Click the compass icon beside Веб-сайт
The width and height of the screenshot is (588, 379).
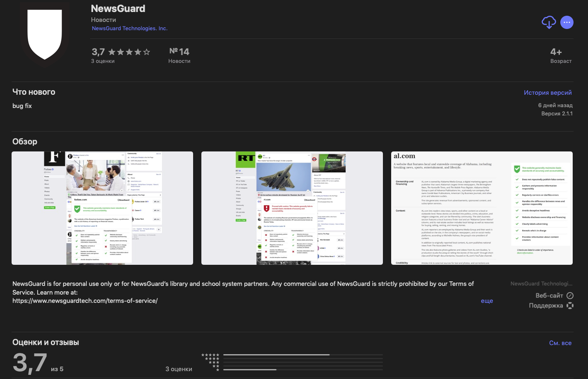click(x=570, y=295)
